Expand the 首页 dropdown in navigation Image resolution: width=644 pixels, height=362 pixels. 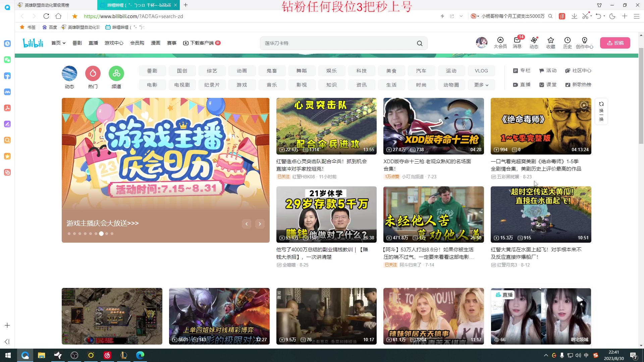(x=58, y=43)
